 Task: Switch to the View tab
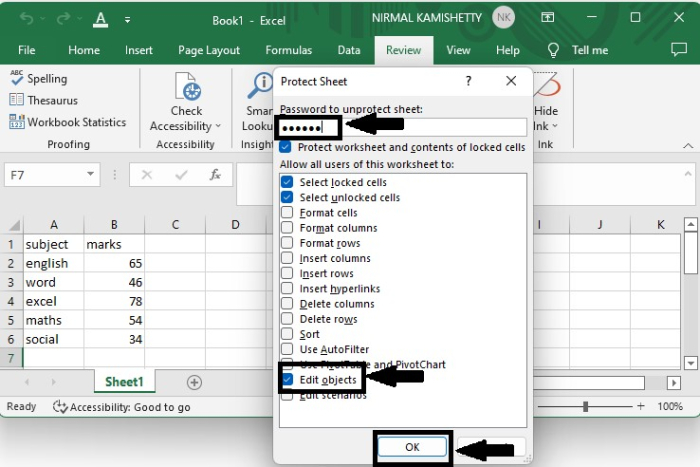point(458,50)
